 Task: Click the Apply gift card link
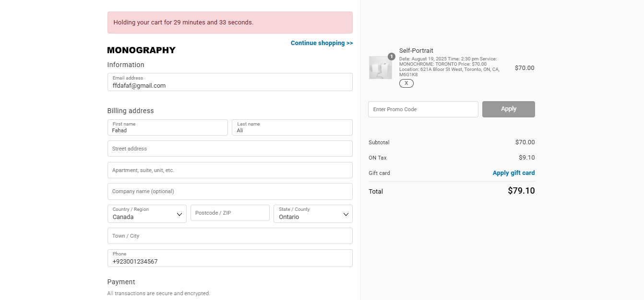click(513, 173)
